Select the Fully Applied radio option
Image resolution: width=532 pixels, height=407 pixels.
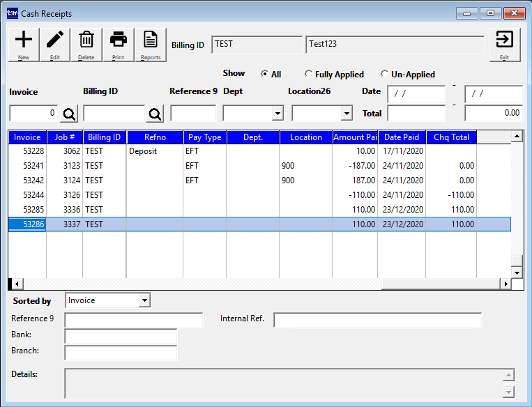pyautogui.click(x=309, y=74)
